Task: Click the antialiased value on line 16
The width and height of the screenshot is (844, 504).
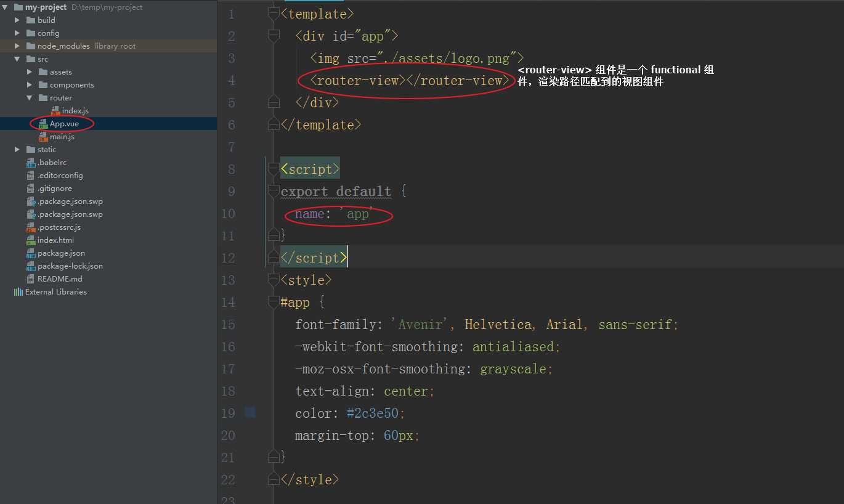Action: point(513,347)
